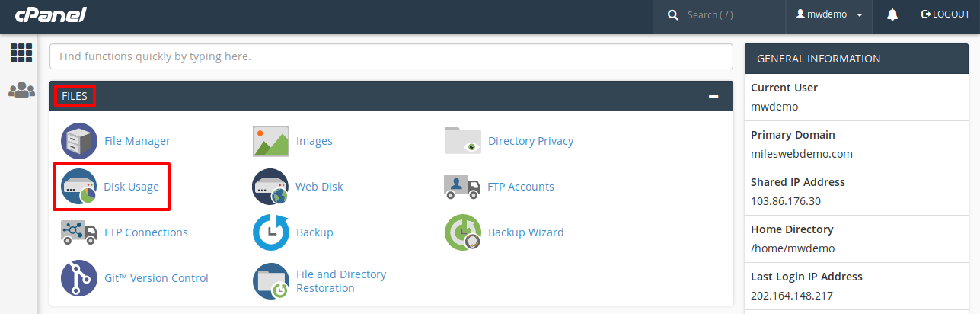This screenshot has height=314, width=980.
Task: Click the FTP Accounts truck icon
Action: [x=462, y=187]
